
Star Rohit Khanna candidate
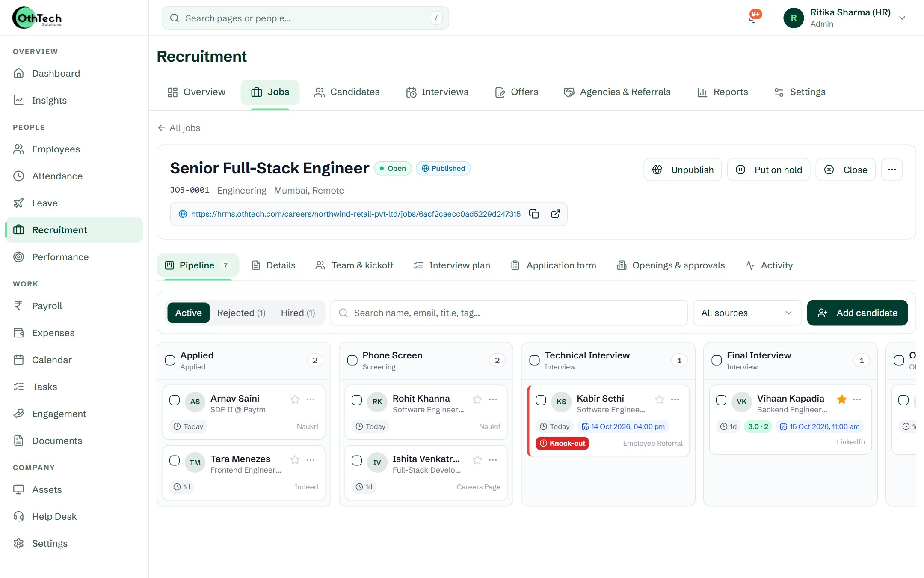click(477, 399)
